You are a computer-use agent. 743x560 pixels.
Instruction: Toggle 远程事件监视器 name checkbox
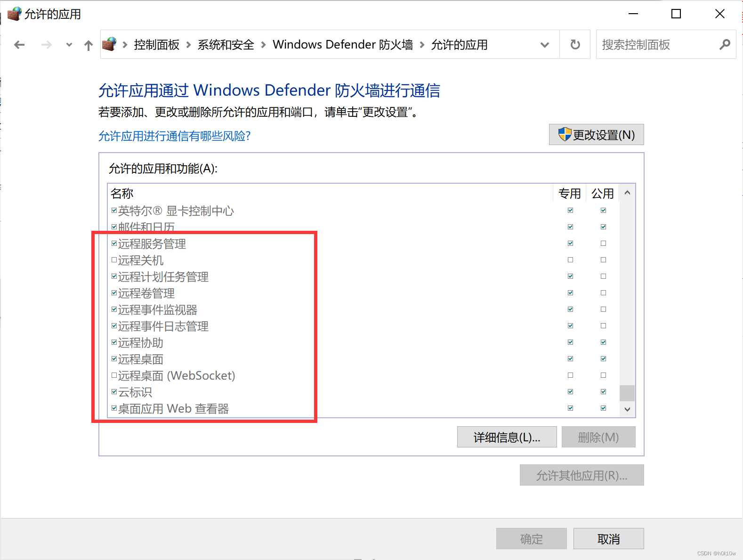(114, 309)
